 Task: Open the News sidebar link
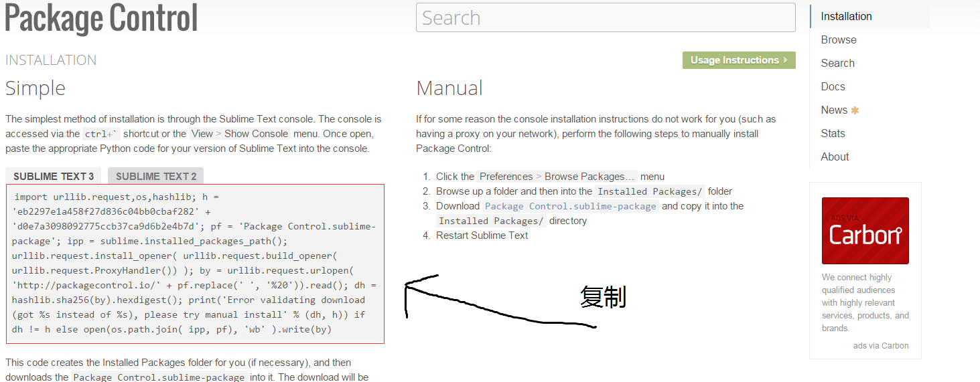point(834,110)
